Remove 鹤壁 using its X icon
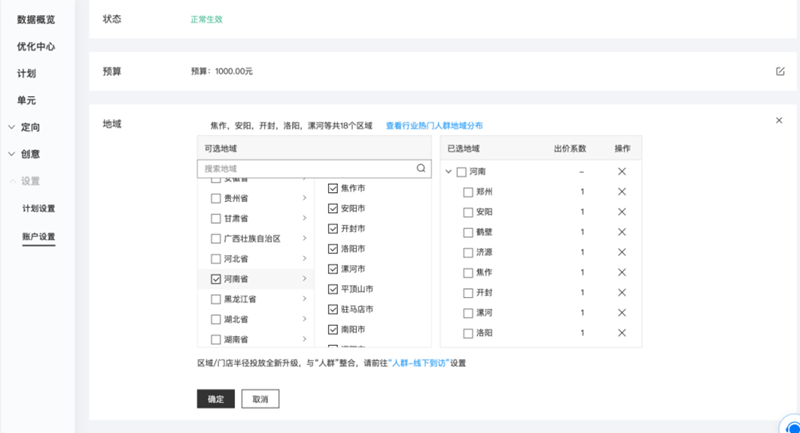 pyautogui.click(x=622, y=232)
